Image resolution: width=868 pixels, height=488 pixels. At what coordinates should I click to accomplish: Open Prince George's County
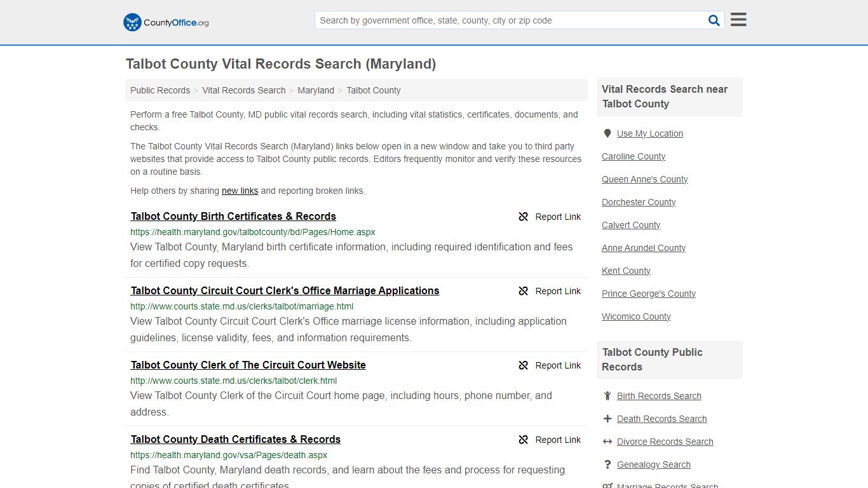649,294
